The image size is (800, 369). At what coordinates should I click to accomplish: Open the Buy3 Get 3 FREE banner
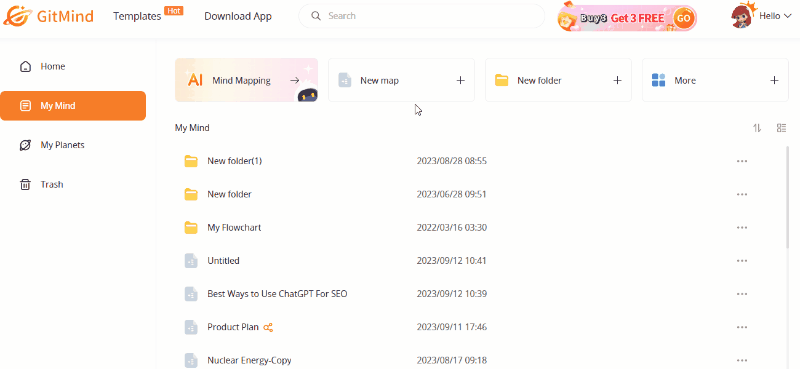point(627,18)
